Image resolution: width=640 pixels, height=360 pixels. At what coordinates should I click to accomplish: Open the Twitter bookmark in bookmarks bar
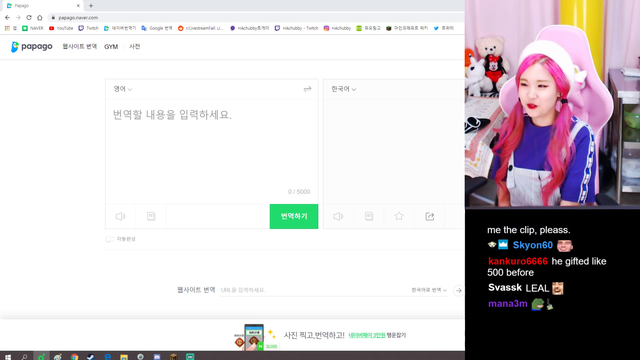444,28
